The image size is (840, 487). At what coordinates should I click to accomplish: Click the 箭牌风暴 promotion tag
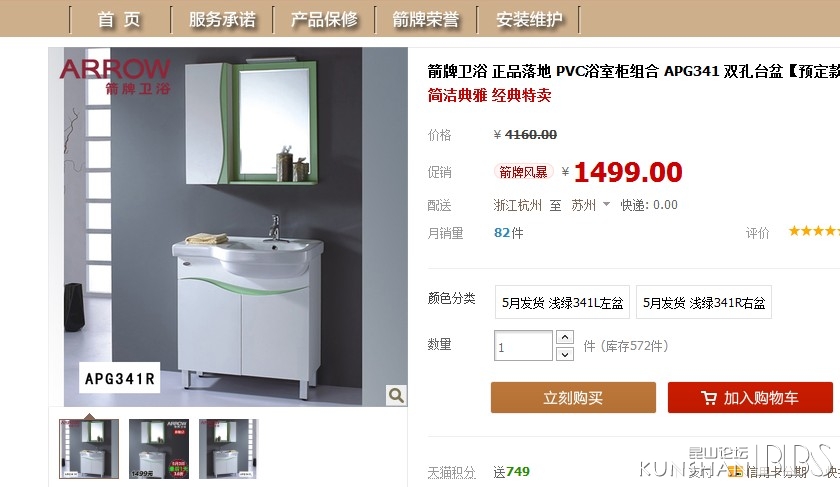[x=523, y=172]
